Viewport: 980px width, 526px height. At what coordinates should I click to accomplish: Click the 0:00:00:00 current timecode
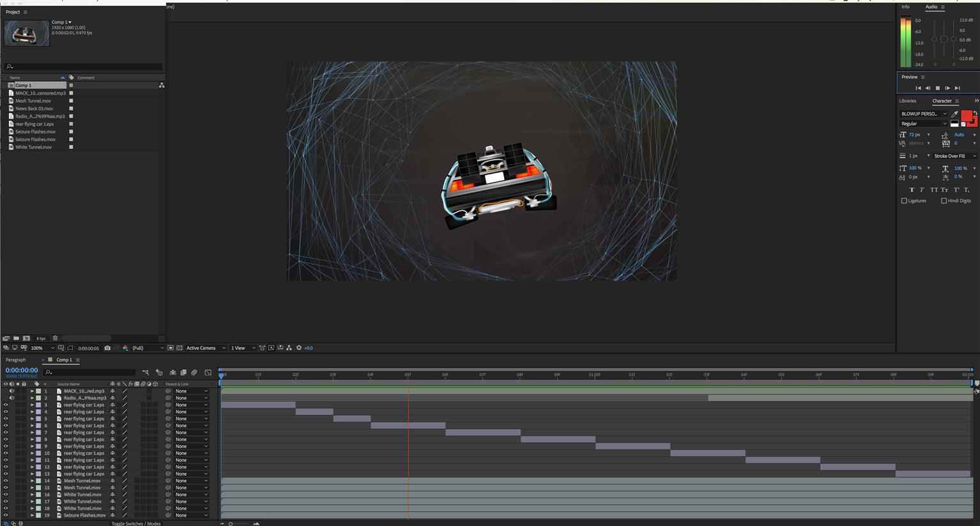point(22,370)
